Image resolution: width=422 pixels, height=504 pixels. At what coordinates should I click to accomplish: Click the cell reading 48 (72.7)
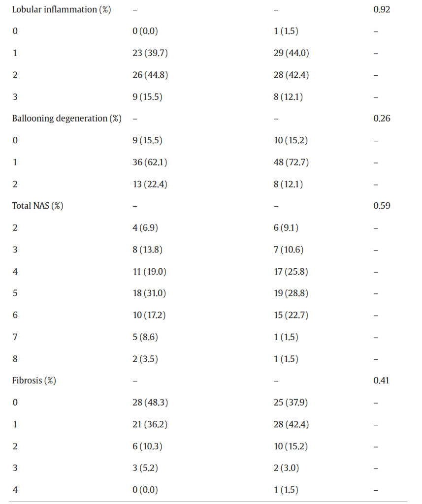(292, 162)
